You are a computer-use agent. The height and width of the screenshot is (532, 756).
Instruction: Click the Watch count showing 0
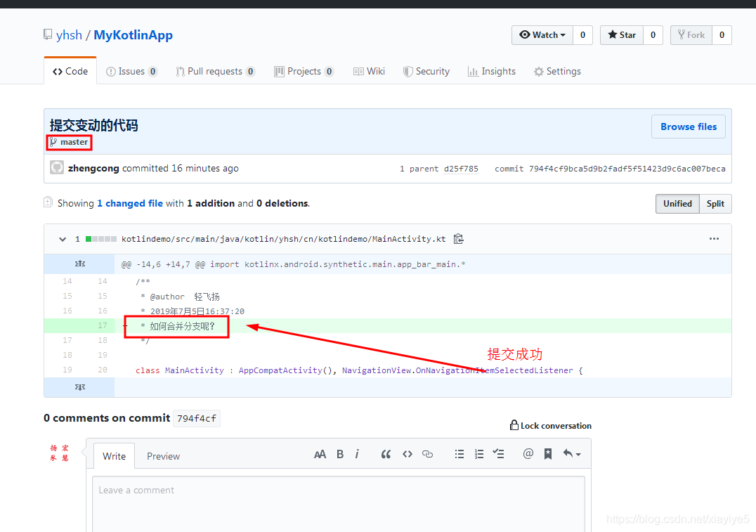[582, 34]
